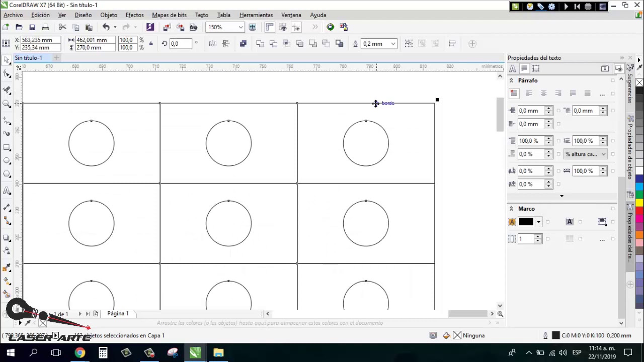Set paragraph alignment to full justify
644x362 pixels.
[573, 94]
